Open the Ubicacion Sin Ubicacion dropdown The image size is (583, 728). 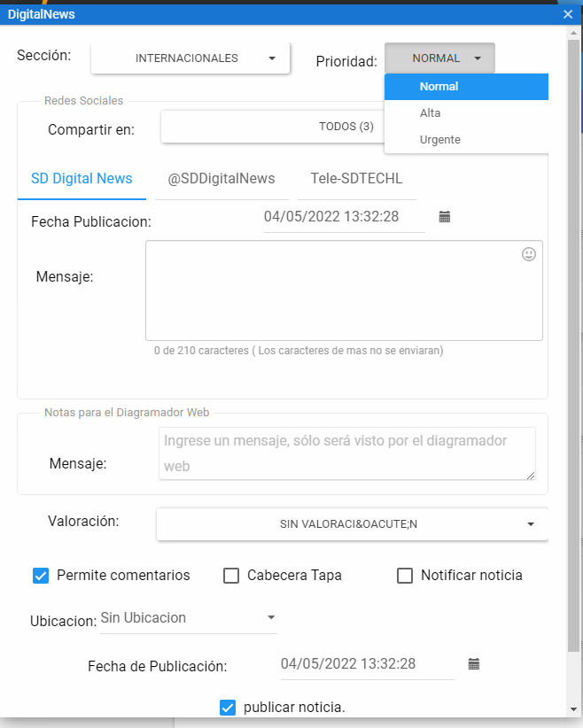pyautogui.click(x=189, y=618)
